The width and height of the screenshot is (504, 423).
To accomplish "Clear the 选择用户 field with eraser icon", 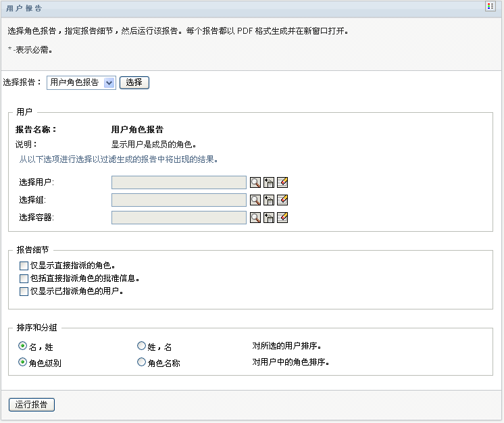I will 282,182.
